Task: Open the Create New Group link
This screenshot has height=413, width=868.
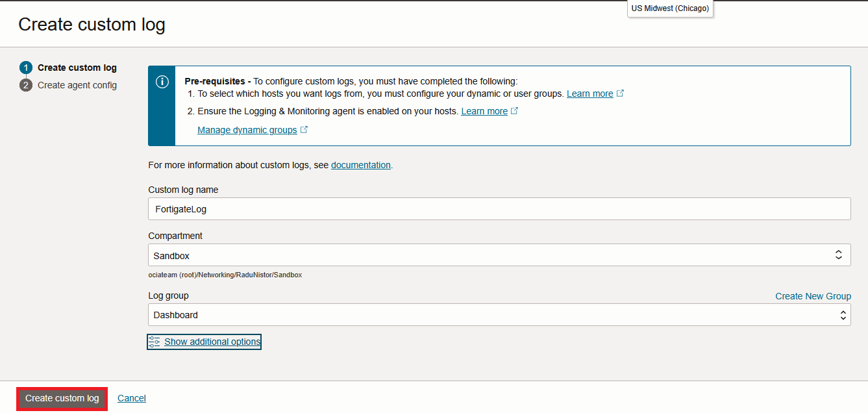Action: (813, 296)
